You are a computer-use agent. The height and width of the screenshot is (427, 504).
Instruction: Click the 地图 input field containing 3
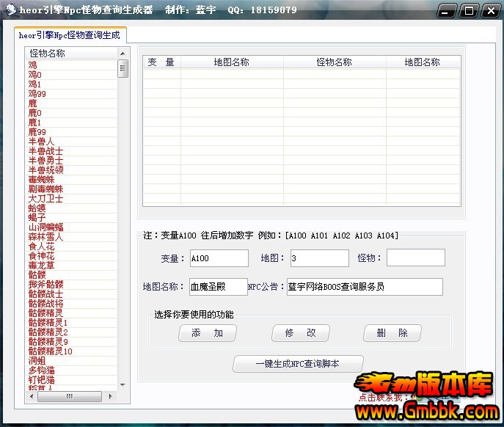(x=319, y=258)
